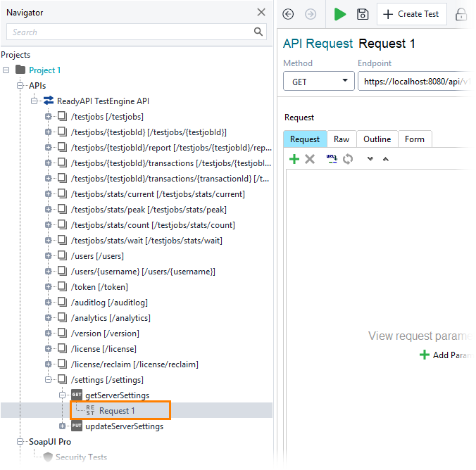Click the Create Test button
The width and height of the screenshot is (476, 470).
tap(411, 14)
